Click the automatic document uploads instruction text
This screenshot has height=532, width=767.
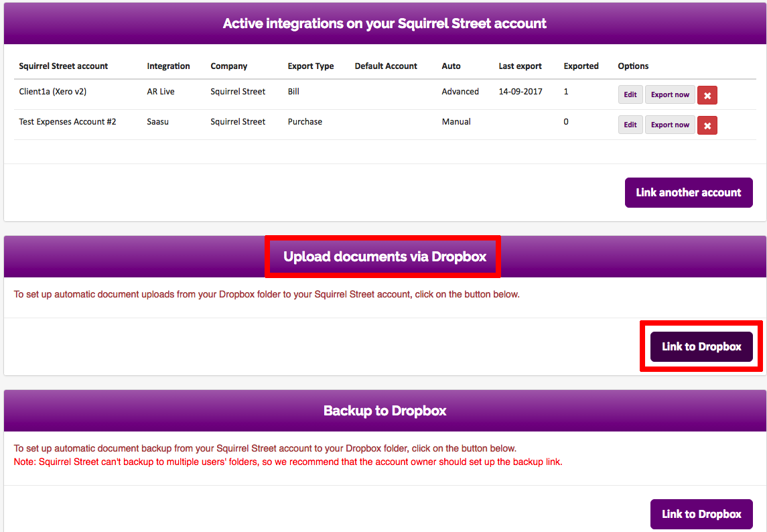tap(267, 294)
